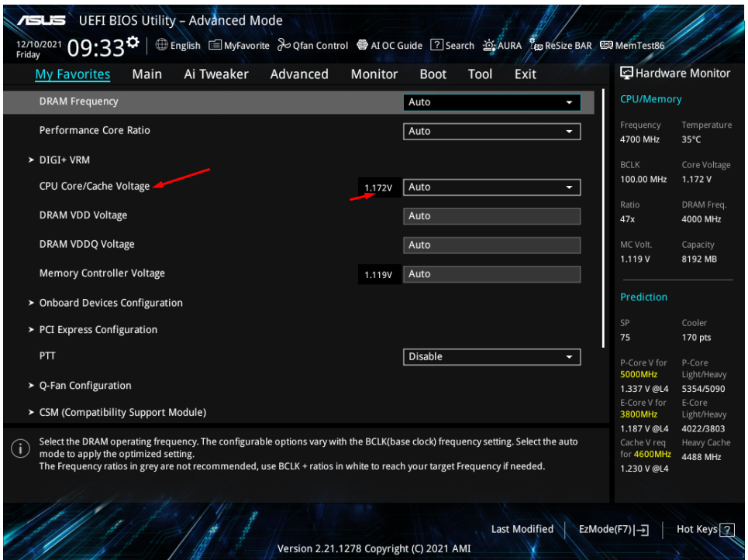The height and width of the screenshot is (560, 748).
Task: Switch to EzMode(F7)
Action: point(613,530)
